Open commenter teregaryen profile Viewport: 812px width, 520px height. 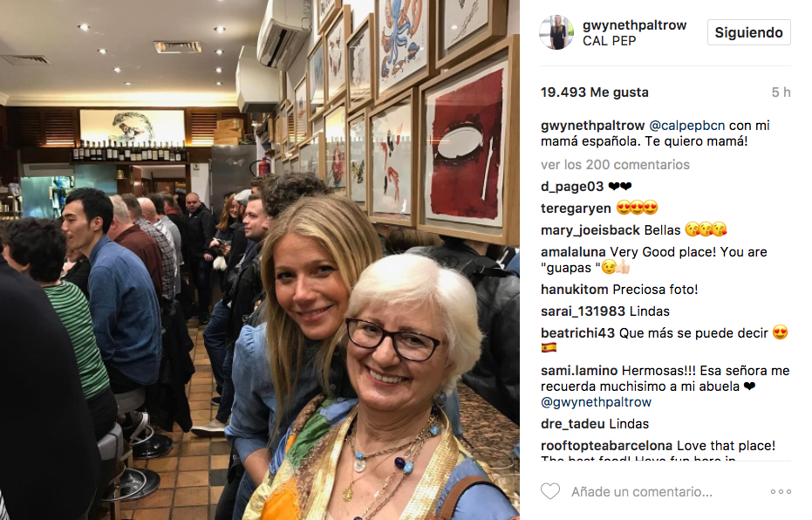(576, 209)
